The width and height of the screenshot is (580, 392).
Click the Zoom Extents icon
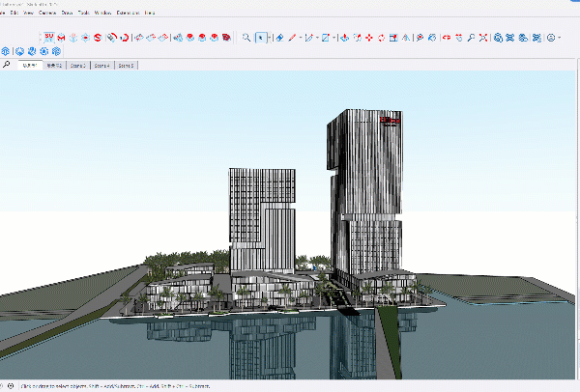click(482, 38)
